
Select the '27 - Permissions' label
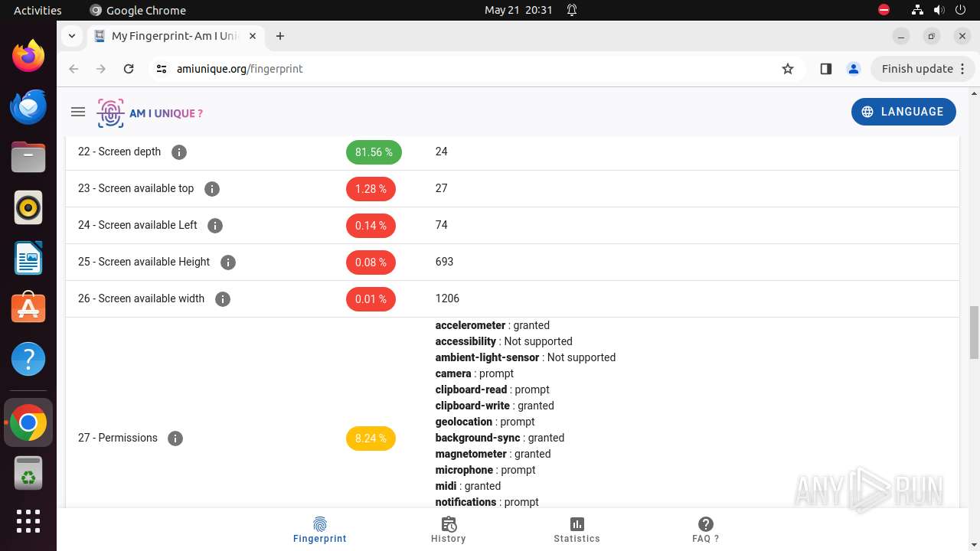118,438
